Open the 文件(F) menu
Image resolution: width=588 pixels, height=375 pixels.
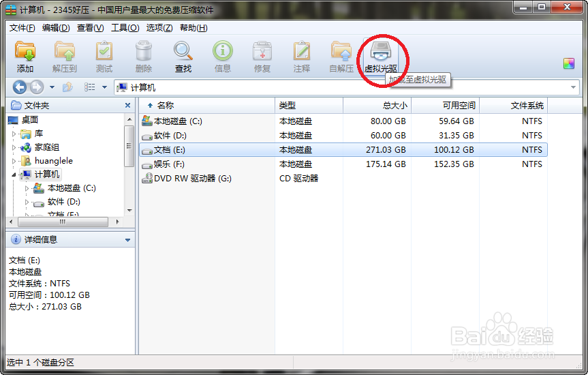(22, 28)
